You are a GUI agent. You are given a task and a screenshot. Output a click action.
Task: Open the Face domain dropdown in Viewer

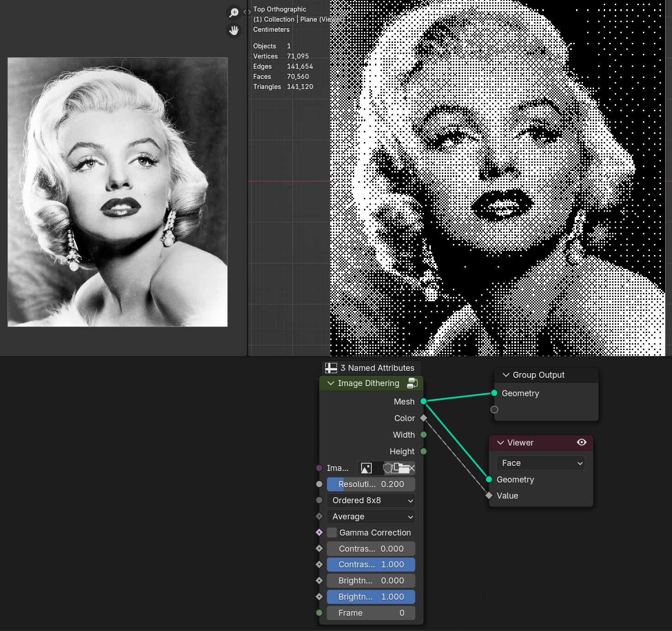[x=541, y=463]
